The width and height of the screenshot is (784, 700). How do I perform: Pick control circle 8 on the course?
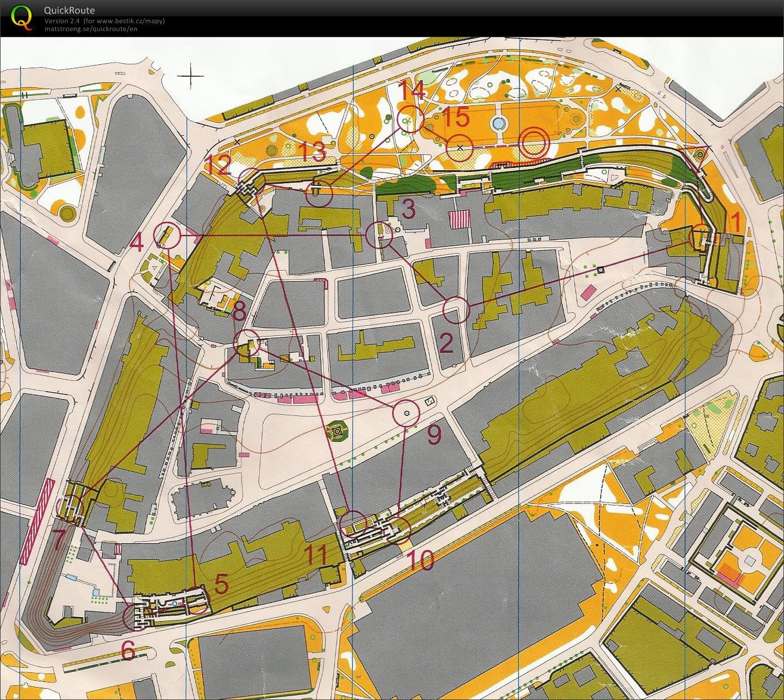247,343
